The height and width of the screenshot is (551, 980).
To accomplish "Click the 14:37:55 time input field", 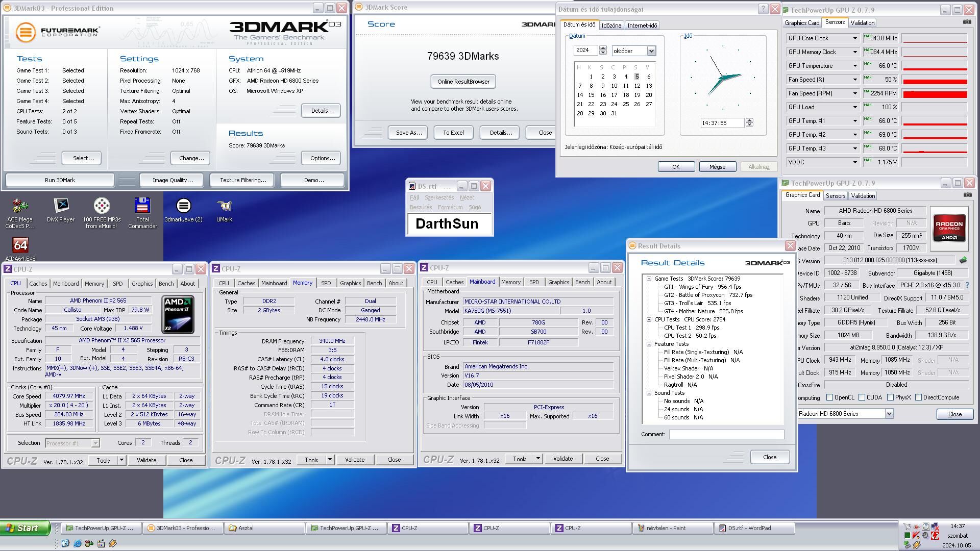I will (723, 123).
